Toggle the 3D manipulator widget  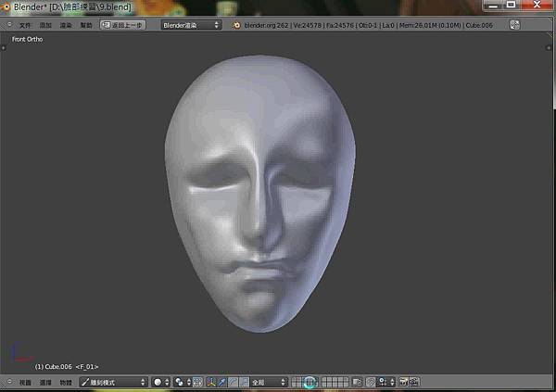point(210,382)
